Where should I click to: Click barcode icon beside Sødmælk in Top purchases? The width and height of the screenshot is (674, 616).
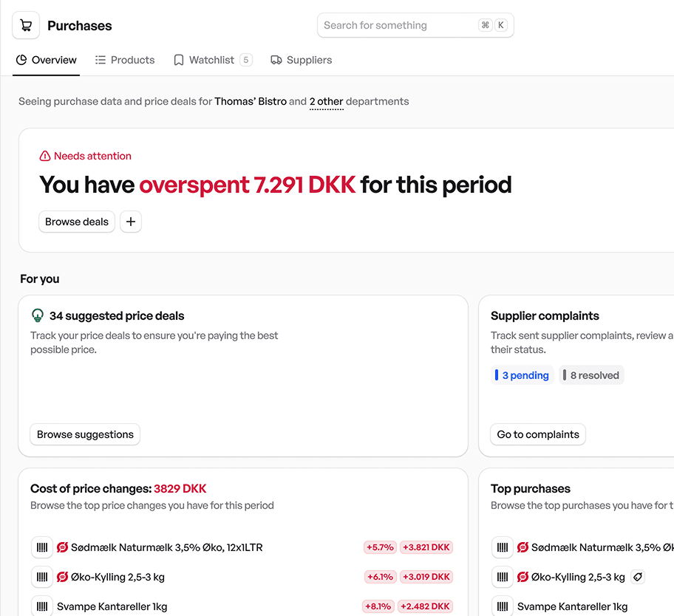[x=503, y=547]
